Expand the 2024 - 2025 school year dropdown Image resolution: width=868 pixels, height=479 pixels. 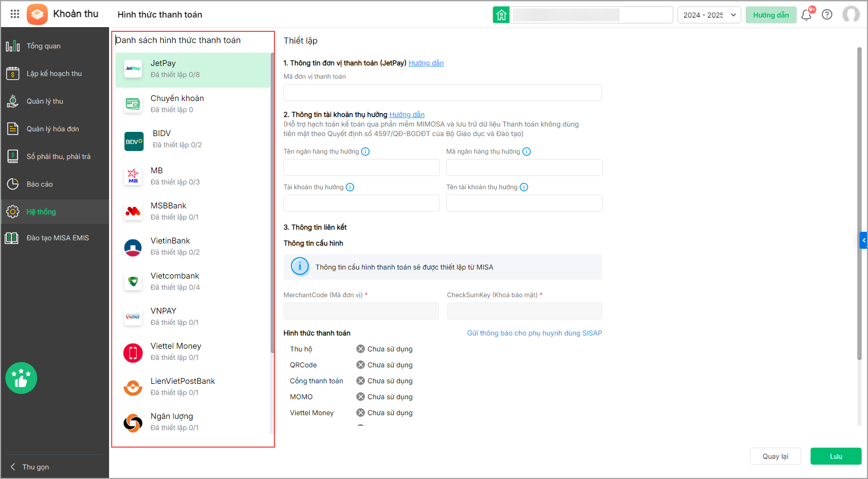coord(710,15)
